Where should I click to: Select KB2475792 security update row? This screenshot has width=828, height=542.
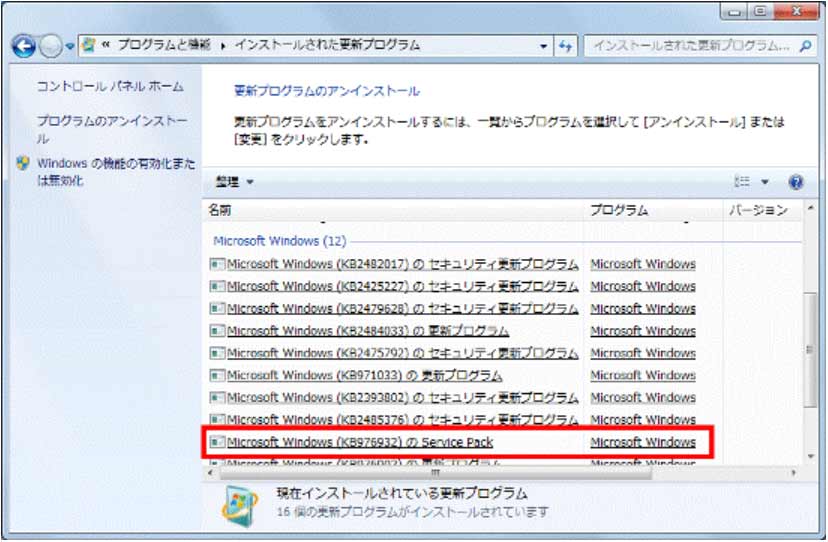pos(402,353)
